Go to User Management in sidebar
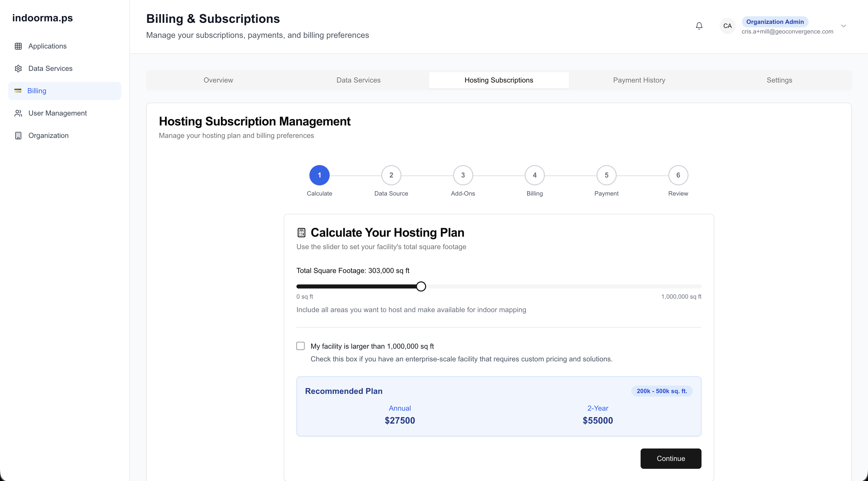Screen dimensions: 868x481 (x=65, y=113)
